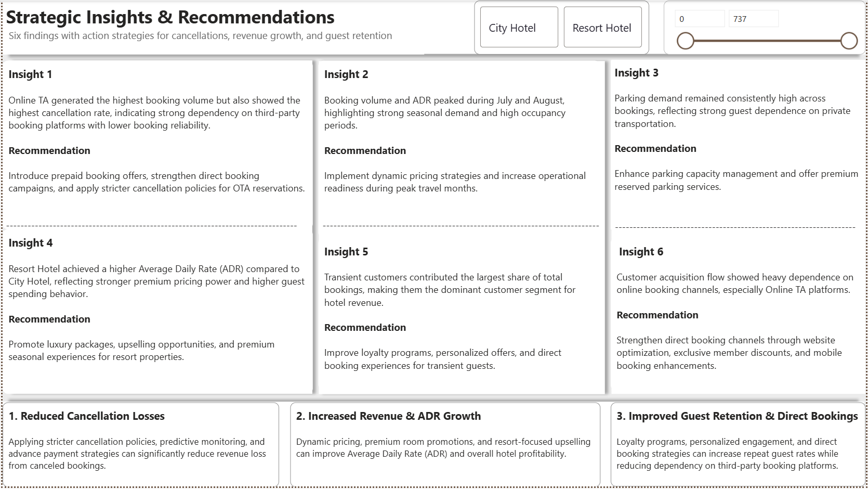Click the subtitle text about six findings
The height and width of the screenshot is (489, 868).
point(200,36)
